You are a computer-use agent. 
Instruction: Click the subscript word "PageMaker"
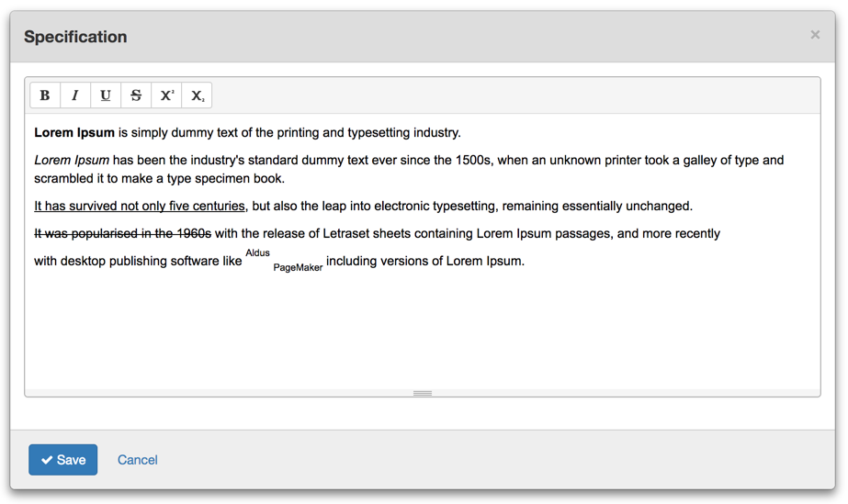[298, 268]
